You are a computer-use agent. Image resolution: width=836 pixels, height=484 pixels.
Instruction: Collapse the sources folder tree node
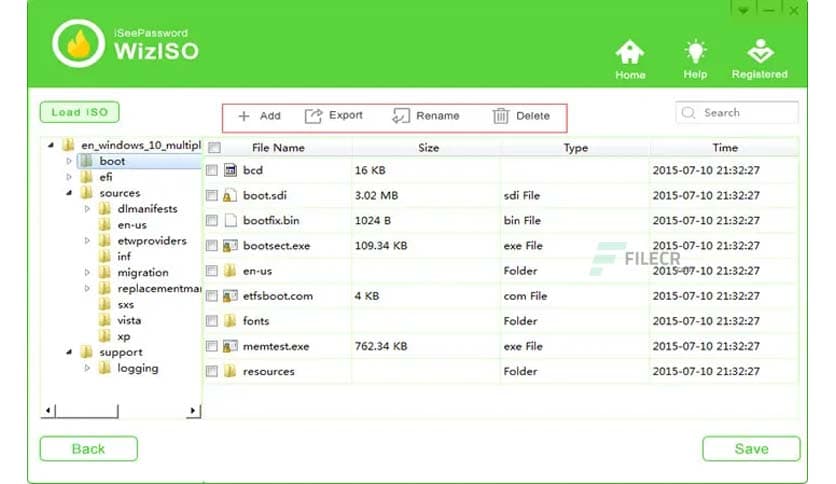click(x=69, y=192)
